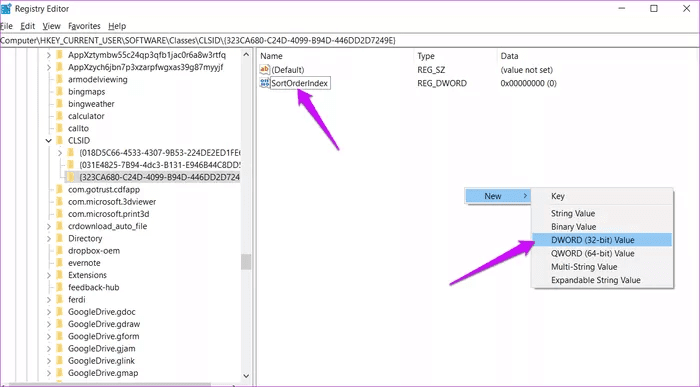Choose Binary Value in the New submenu
700x387 pixels.
pos(601,227)
